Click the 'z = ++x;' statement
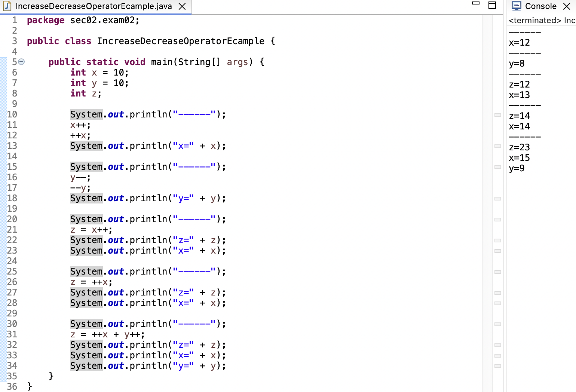The width and height of the screenshot is (576, 392). point(91,282)
